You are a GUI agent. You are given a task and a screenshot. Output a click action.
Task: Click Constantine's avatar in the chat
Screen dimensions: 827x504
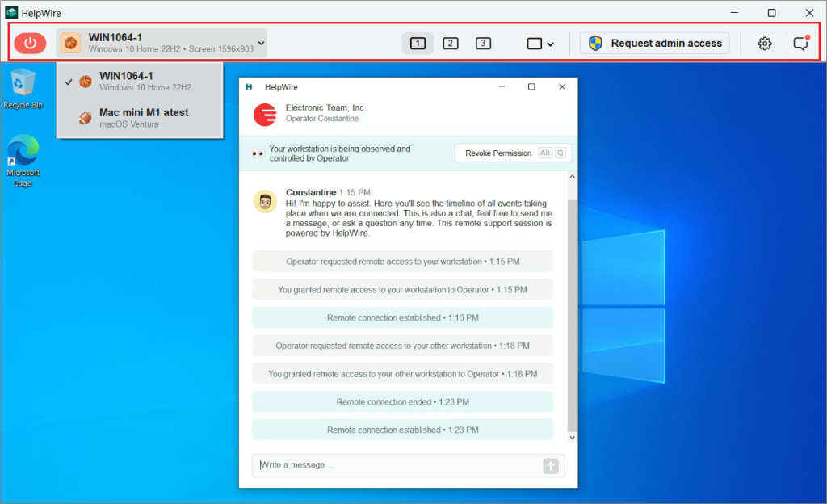[x=265, y=203]
